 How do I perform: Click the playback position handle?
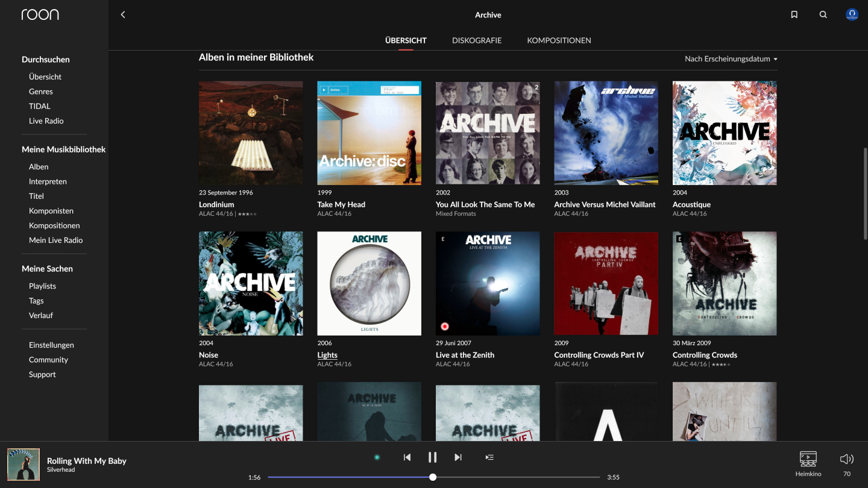tap(433, 477)
